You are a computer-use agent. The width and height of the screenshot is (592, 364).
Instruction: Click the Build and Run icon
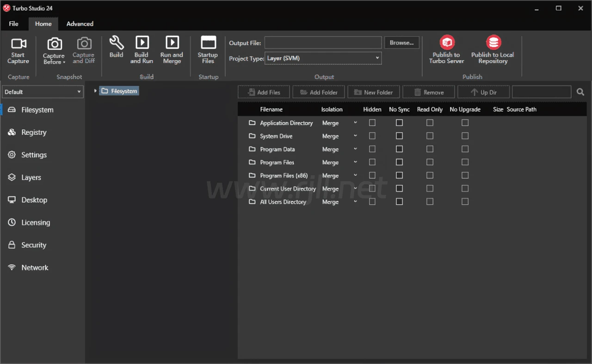point(142,42)
